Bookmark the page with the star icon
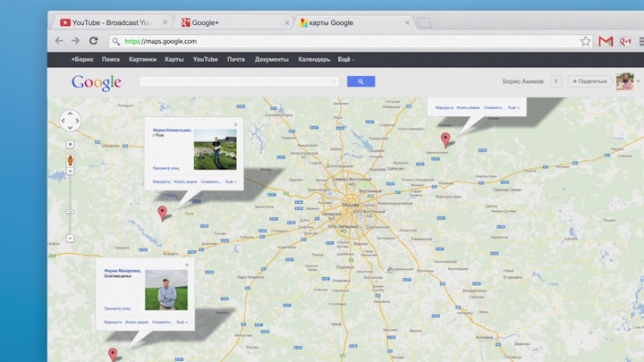Viewport: 644px width, 362px height. [x=586, y=41]
